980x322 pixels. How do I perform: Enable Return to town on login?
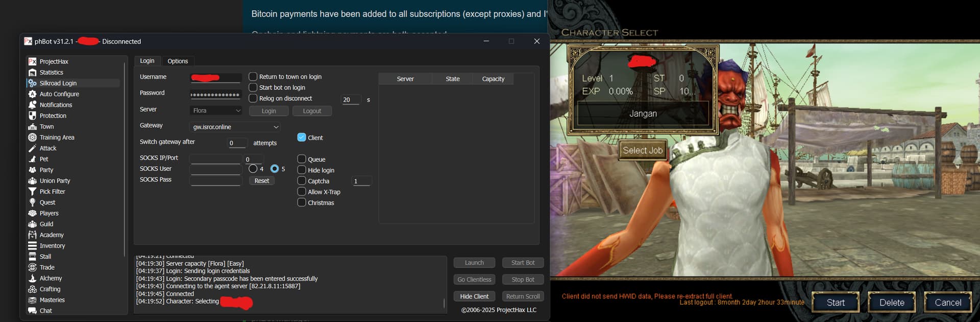[x=253, y=77]
